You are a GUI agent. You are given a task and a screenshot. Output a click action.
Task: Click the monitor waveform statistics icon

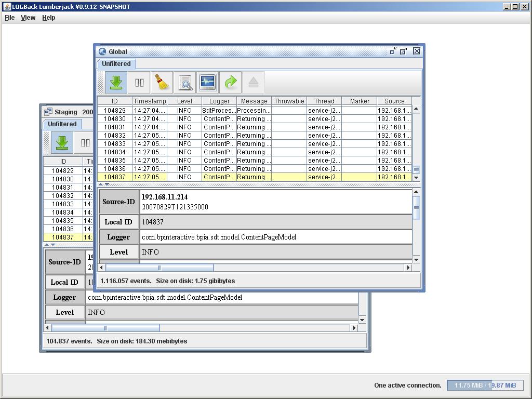207,82
